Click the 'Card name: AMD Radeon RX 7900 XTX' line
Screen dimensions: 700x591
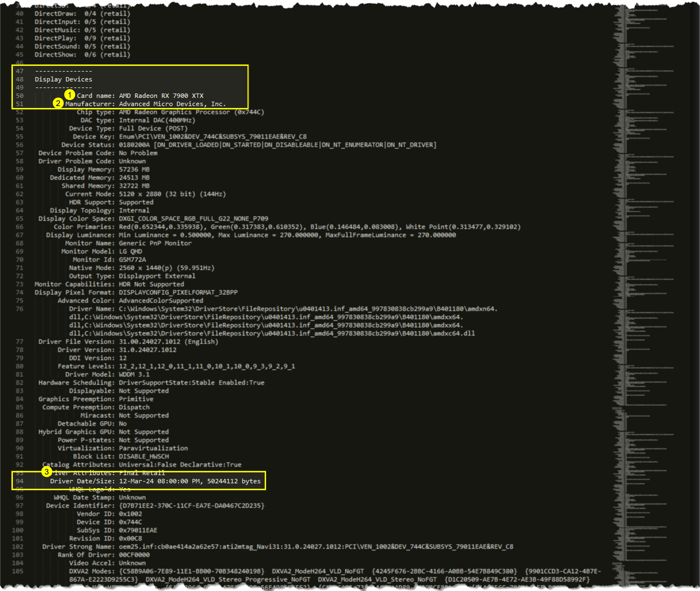(x=140, y=96)
